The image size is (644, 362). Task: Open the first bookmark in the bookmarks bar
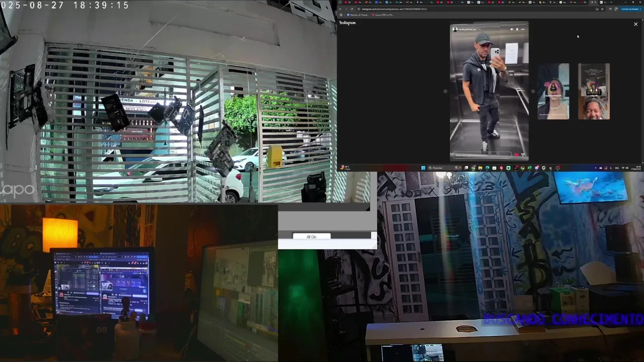357,15
